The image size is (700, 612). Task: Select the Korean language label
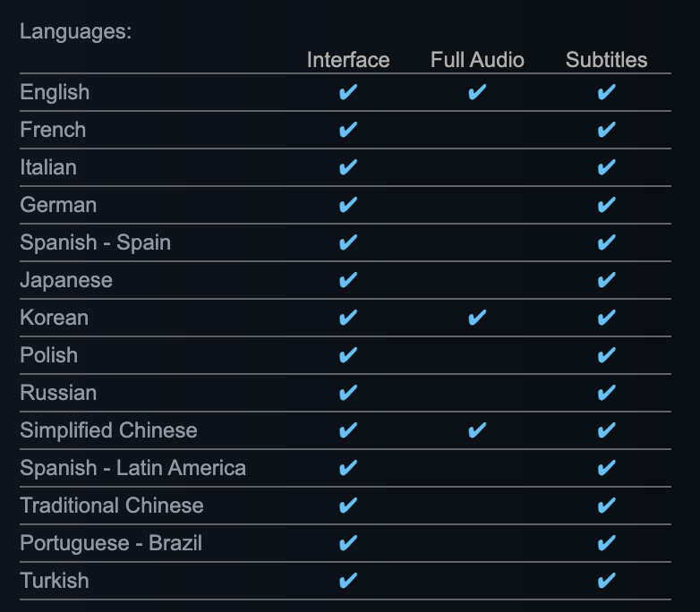(x=55, y=318)
